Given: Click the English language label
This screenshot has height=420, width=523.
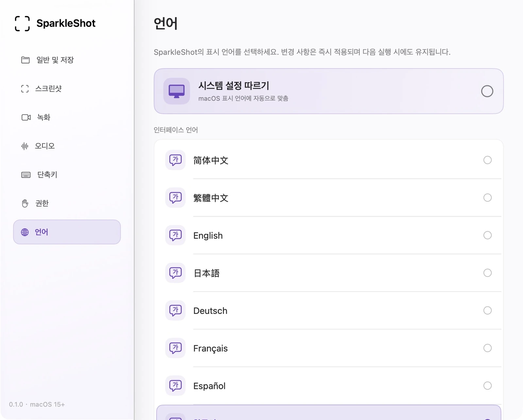Looking at the screenshot, I should (x=208, y=235).
